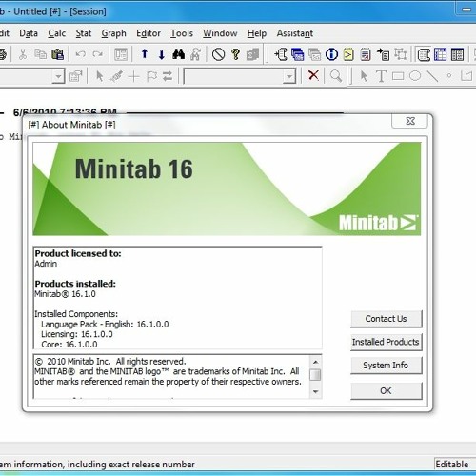Viewport: 476px width, 476px height.
Task: Open the Window menu
Action: 220,33
